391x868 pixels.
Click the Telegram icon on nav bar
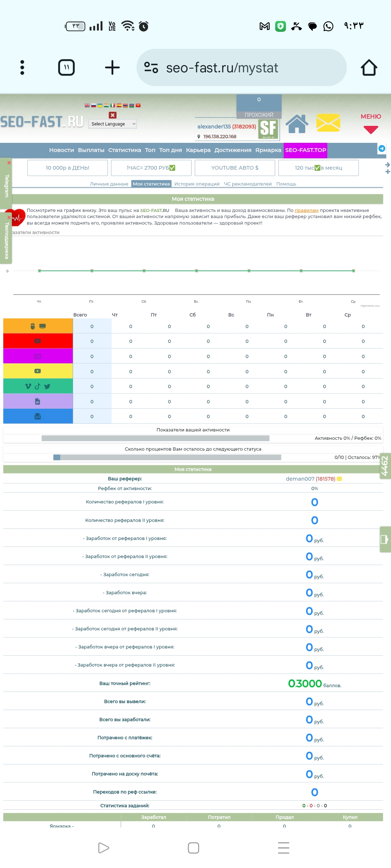point(382,148)
